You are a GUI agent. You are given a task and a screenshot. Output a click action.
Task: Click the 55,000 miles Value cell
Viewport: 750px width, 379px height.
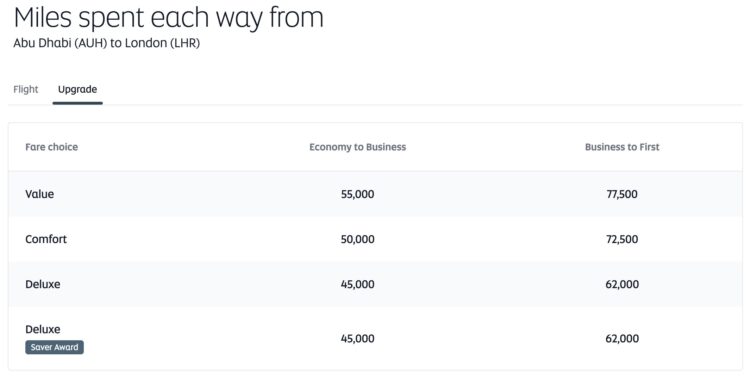[358, 194]
